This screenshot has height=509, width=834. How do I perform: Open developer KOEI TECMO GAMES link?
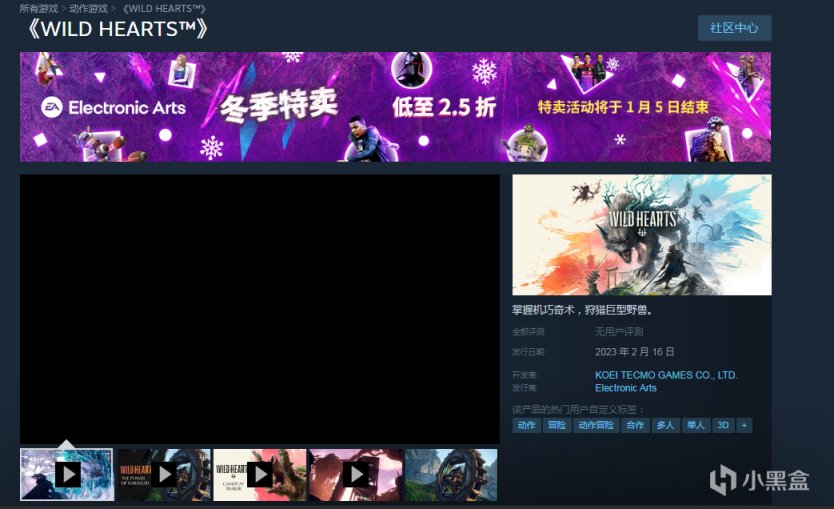666,375
